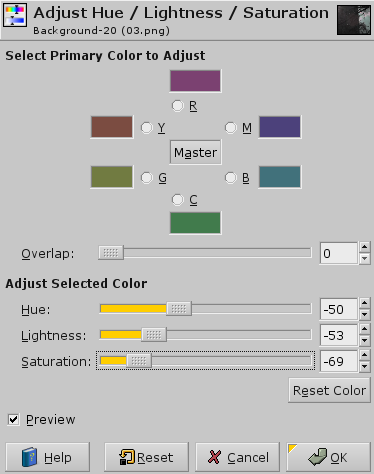
Task: Increase Hue value with up stepper arrow
Action: [x=365, y=303]
